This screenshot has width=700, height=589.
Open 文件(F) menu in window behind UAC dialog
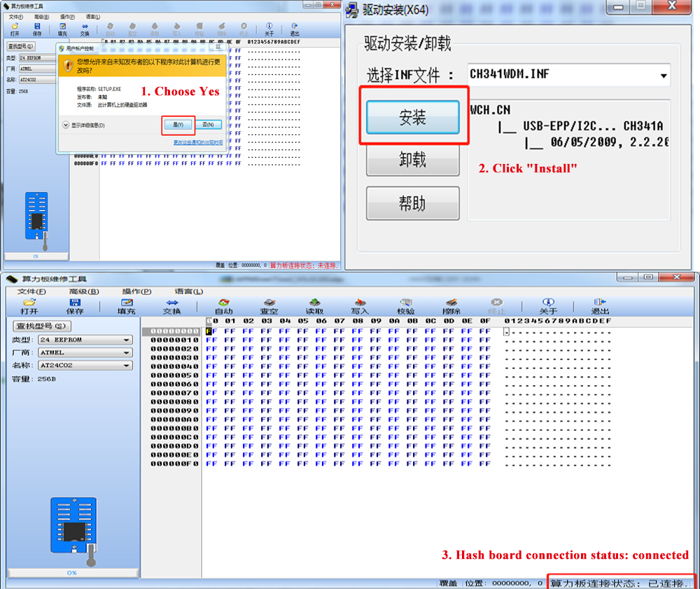pyautogui.click(x=15, y=17)
